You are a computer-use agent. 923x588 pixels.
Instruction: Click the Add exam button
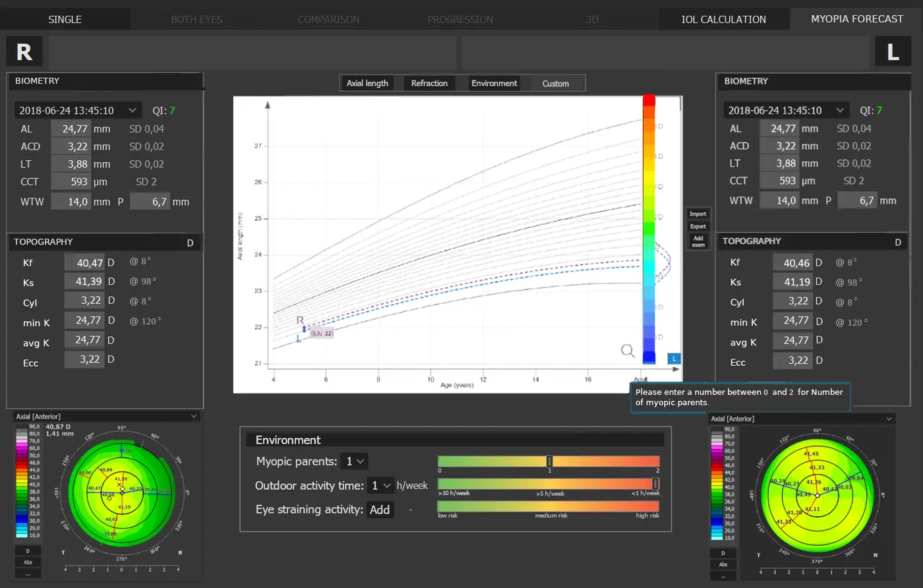(698, 241)
